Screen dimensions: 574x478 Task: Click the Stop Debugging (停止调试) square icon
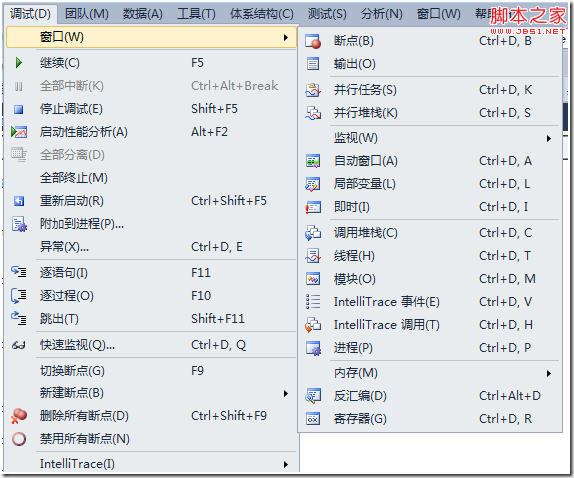tap(19, 109)
